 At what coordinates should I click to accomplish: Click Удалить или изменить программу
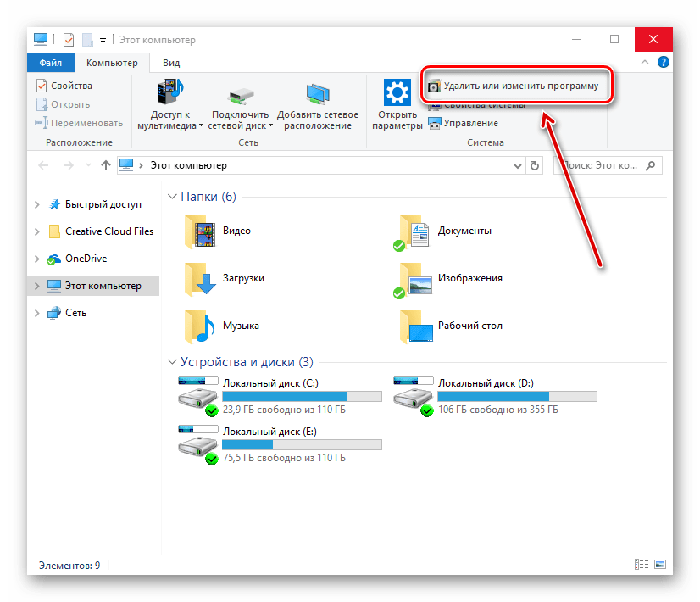pos(514,86)
